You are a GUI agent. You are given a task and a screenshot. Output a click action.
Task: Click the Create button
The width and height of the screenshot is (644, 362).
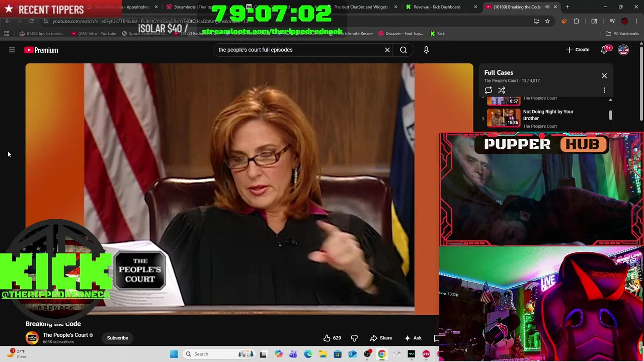[578, 50]
